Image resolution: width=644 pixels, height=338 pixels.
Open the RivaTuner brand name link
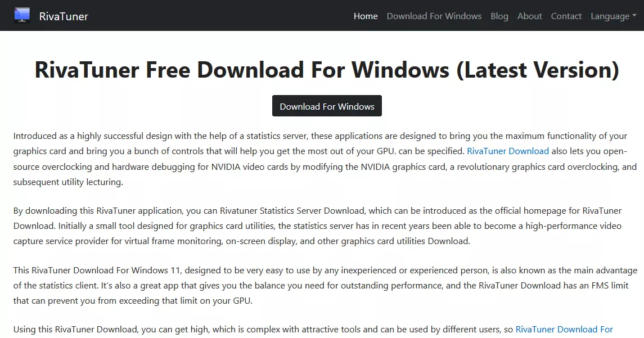point(63,16)
